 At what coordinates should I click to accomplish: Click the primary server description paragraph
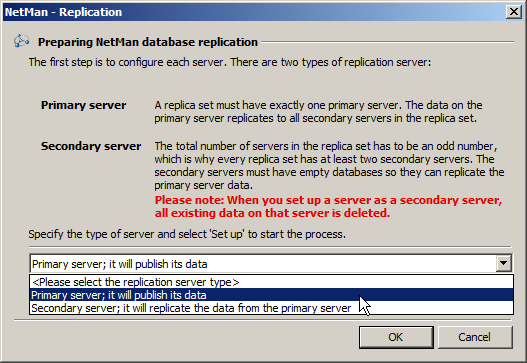(x=318, y=112)
